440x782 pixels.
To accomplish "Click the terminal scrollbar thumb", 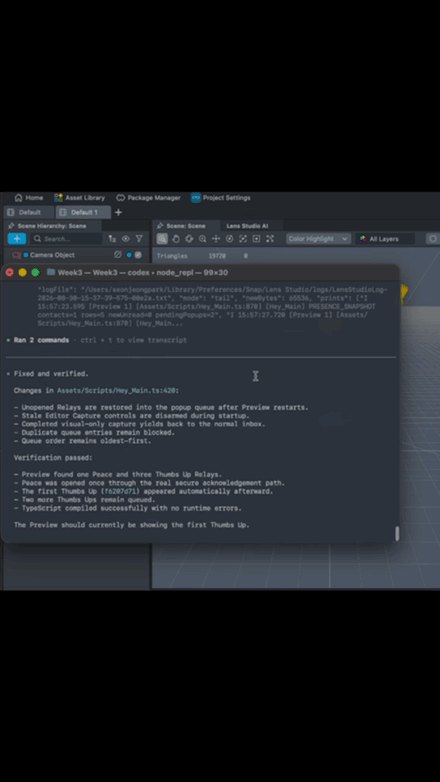I will click(x=397, y=533).
